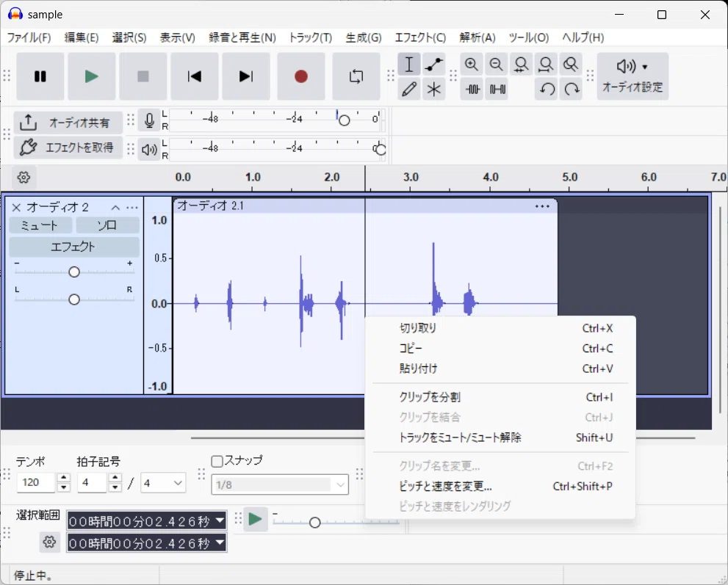
Task: Select the Envelope tool
Action: pos(433,64)
